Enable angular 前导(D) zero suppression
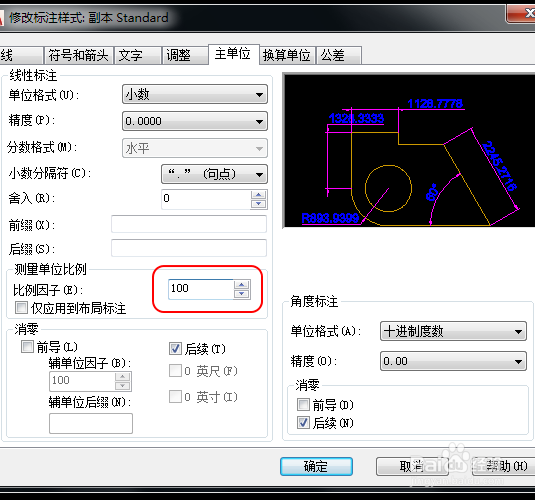Viewport: 535px width, 500px height. coord(303,405)
